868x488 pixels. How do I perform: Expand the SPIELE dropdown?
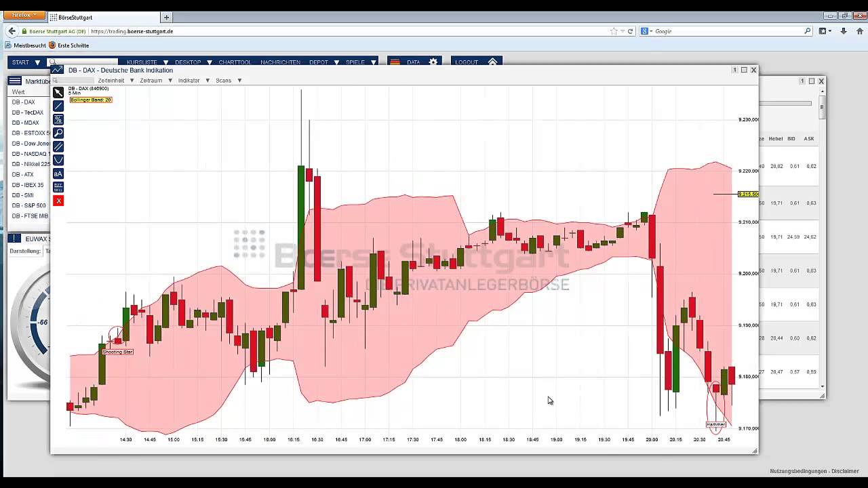[x=361, y=62]
